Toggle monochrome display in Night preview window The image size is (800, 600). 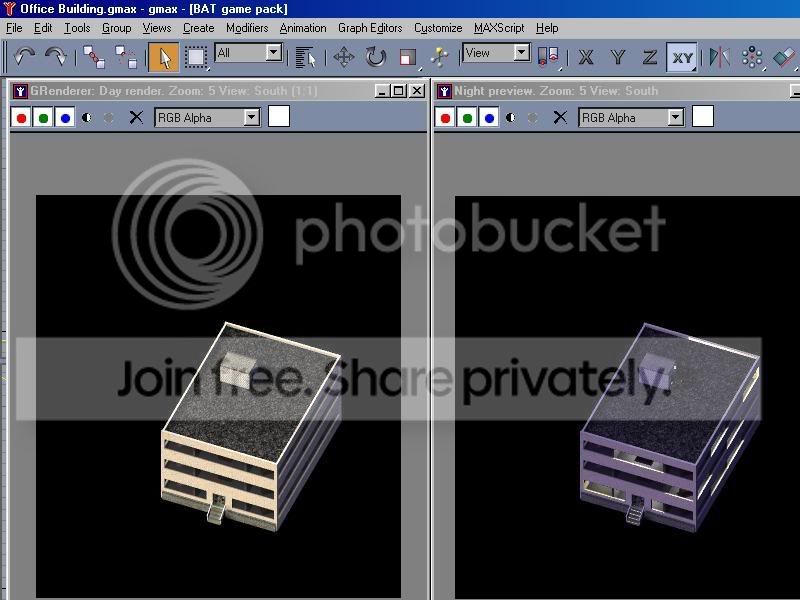coord(532,117)
